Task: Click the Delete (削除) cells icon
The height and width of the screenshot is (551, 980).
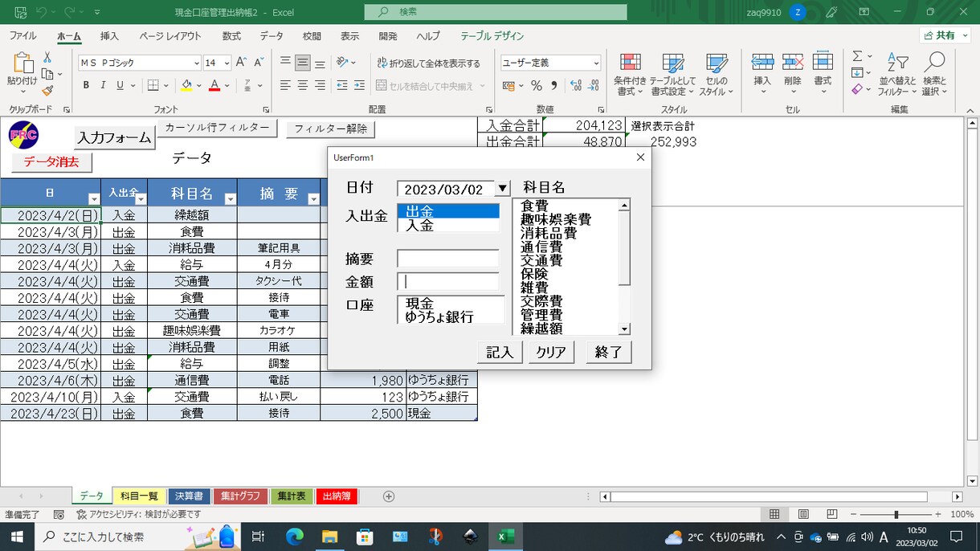Action: coord(793,63)
